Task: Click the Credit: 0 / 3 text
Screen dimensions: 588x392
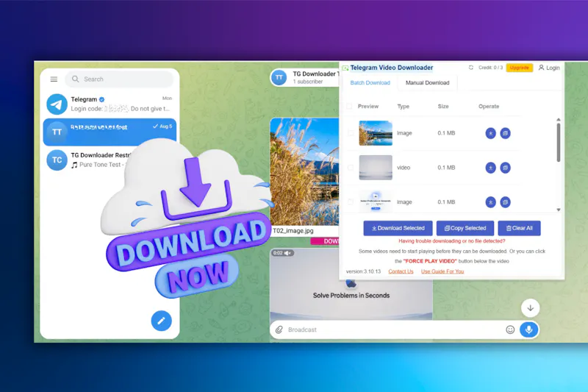Action: tap(490, 68)
